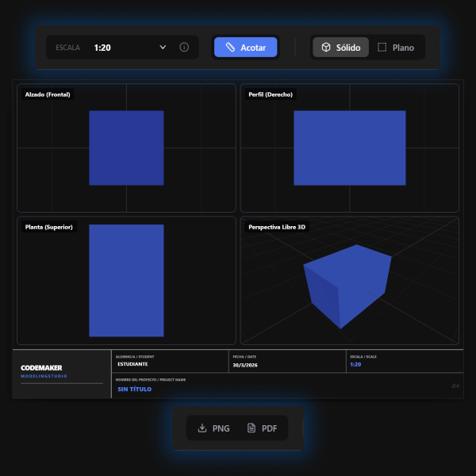Viewport: 476px width, 476px height.
Task: Click the PDF document icon
Action: click(251, 428)
